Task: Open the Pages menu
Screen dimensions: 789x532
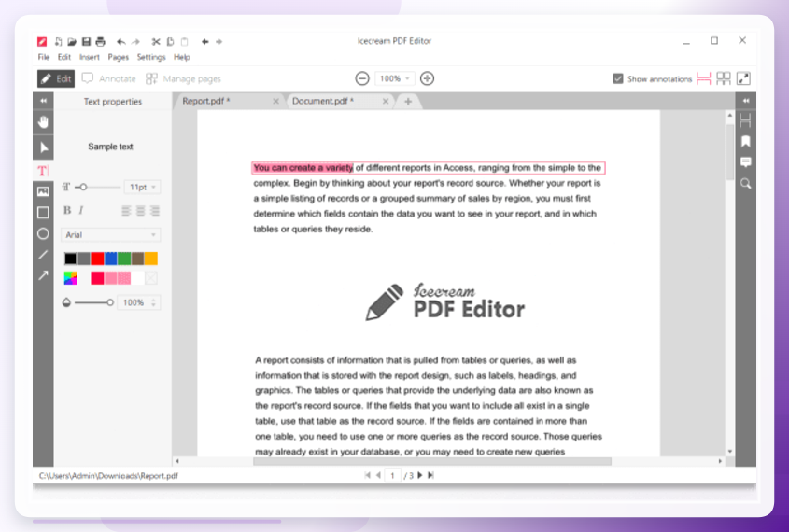Action: (119, 57)
